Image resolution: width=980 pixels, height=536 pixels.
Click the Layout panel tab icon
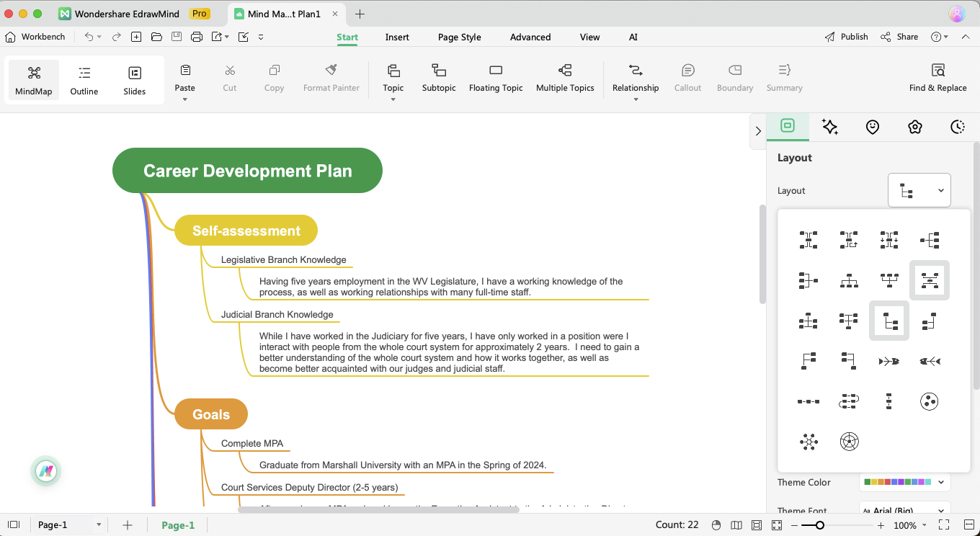(x=788, y=126)
